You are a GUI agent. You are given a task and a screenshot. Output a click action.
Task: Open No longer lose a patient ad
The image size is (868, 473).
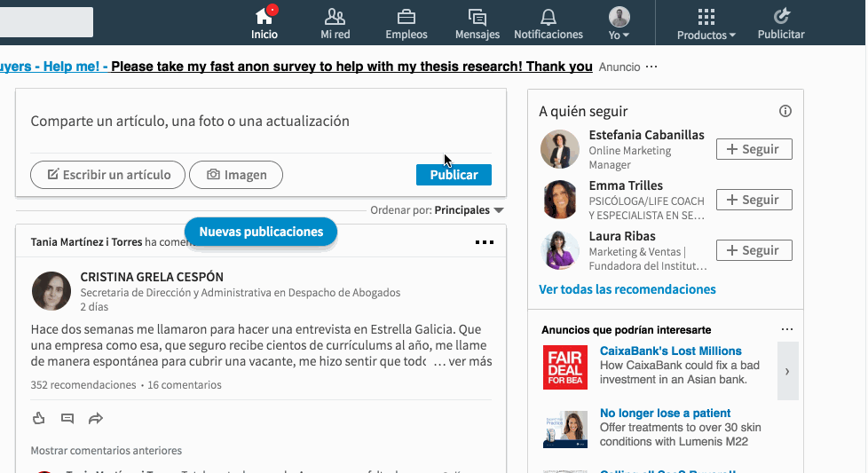point(665,414)
